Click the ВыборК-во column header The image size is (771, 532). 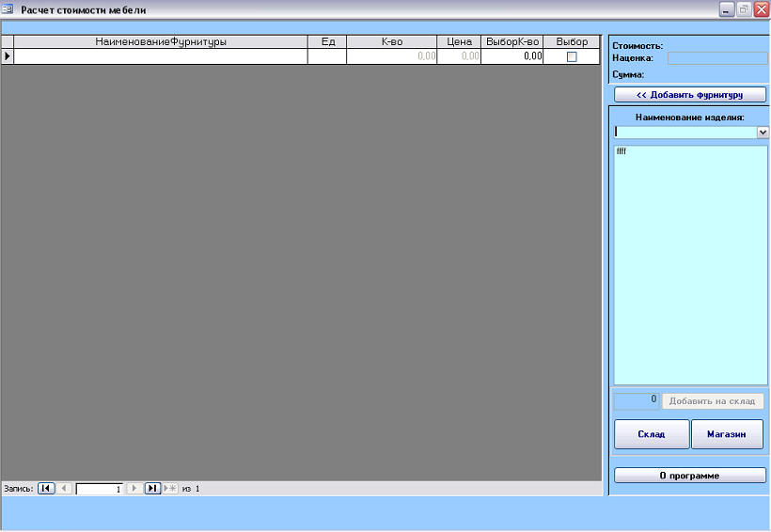tap(511, 41)
